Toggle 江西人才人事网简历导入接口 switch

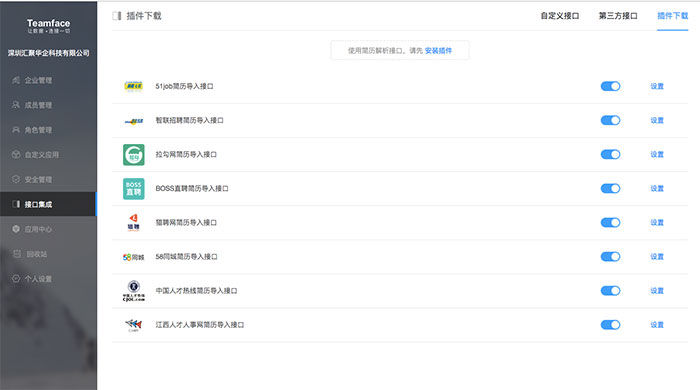[x=610, y=324]
